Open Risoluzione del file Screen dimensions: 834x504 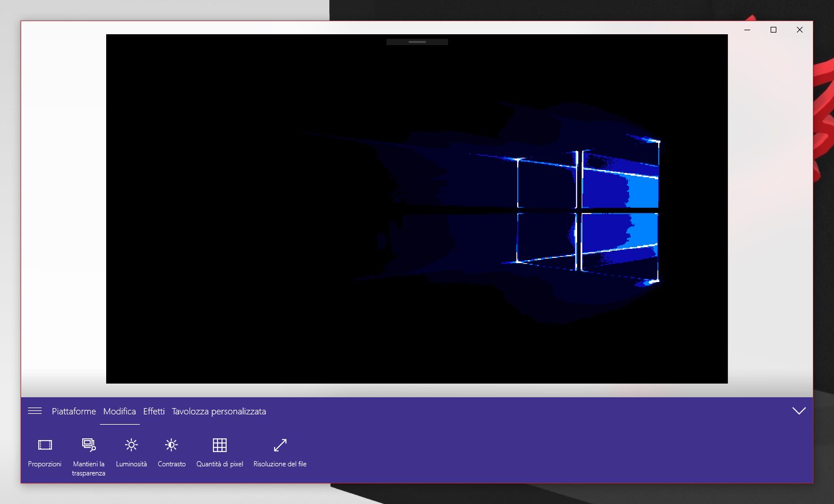coord(280,453)
